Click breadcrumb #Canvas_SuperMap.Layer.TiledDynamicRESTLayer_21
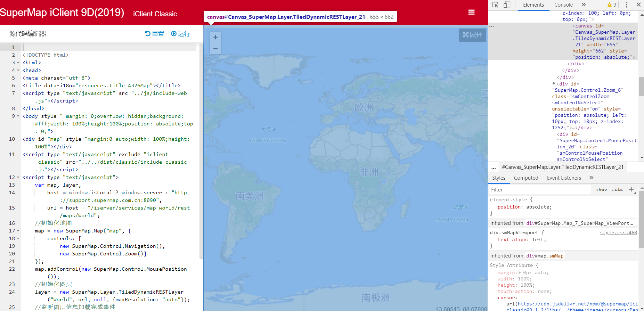Screen dimensions: 644x311 [x=563, y=167]
